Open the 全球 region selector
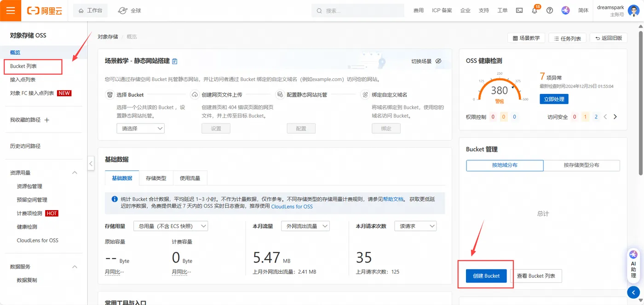Screen dimensions: 644x305 coord(130,11)
